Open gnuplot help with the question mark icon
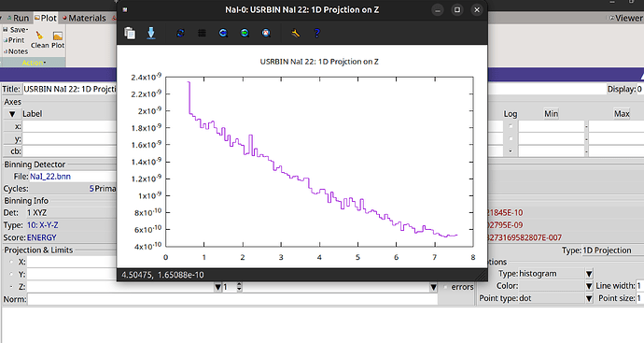This screenshot has height=343, width=644. point(316,33)
